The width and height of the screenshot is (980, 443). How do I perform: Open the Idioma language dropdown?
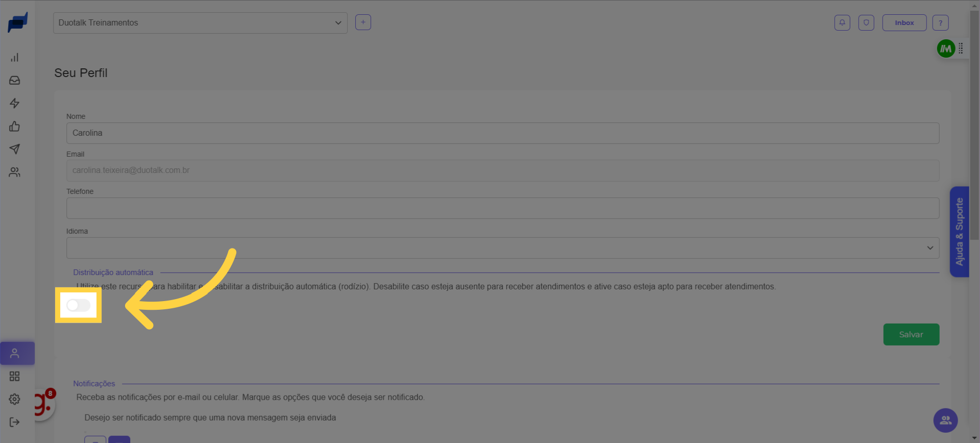click(x=502, y=248)
